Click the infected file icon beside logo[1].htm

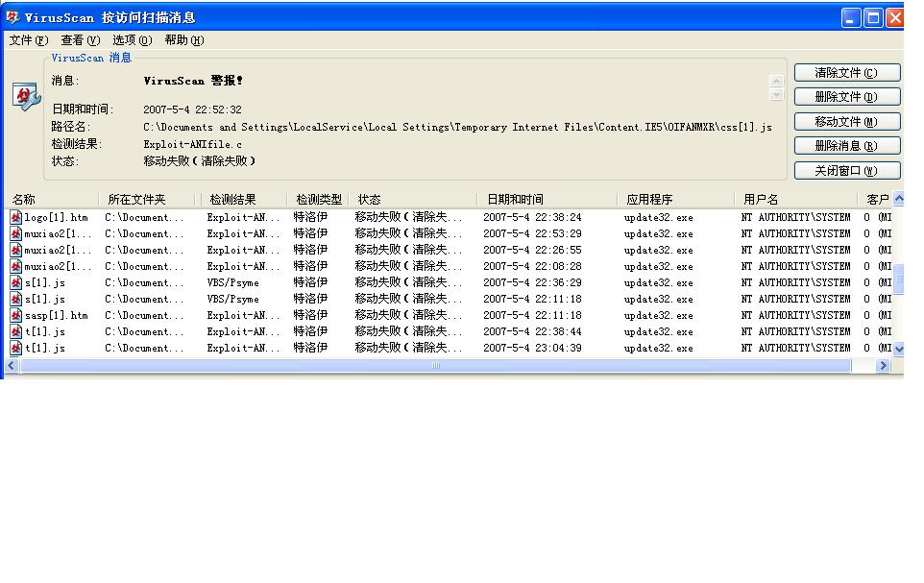click(16, 217)
